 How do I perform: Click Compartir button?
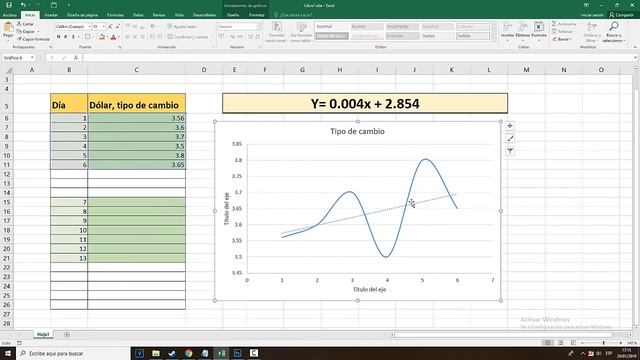pyautogui.click(x=622, y=15)
